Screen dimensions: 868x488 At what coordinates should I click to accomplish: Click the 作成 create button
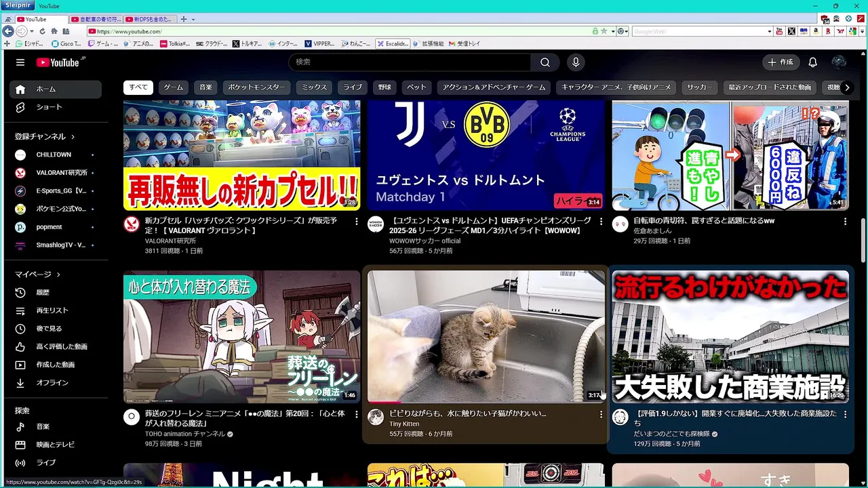[780, 62]
